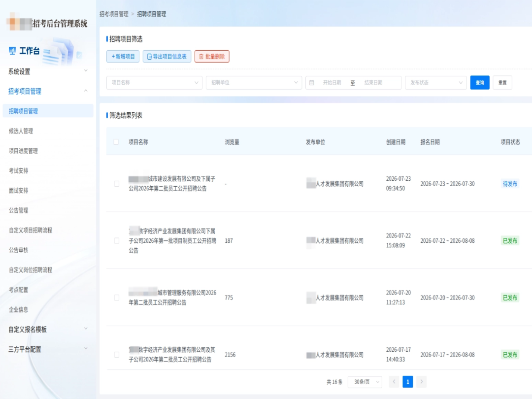The image size is (532, 399).
Task: Click 招考项目管理 in the breadcrumb
Action: click(114, 14)
